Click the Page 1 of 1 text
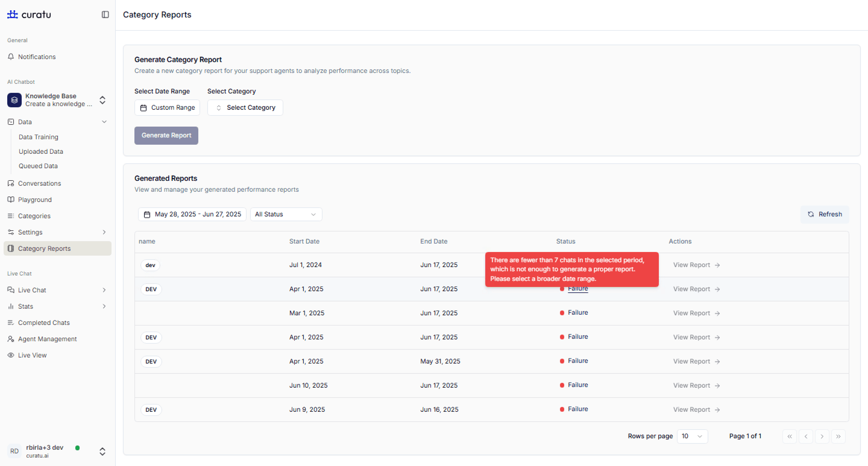The height and width of the screenshot is (466, 868). [x=745, y=436]
